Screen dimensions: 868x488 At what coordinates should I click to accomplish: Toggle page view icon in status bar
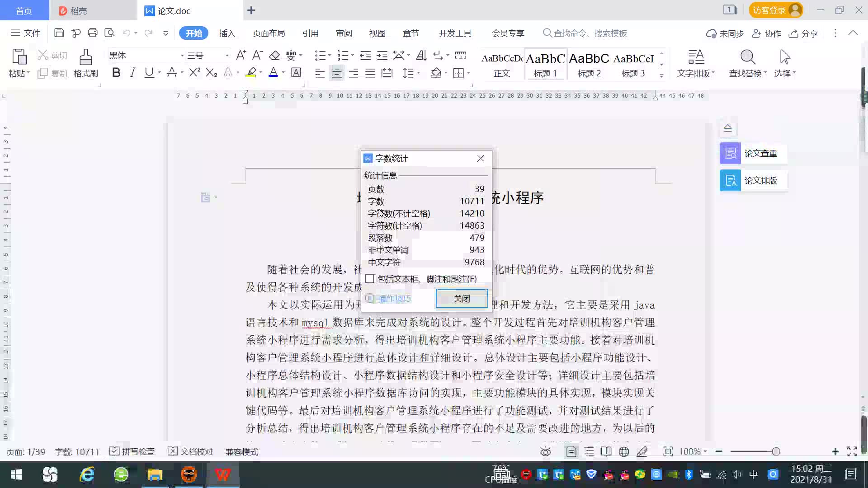coord(571,451)
